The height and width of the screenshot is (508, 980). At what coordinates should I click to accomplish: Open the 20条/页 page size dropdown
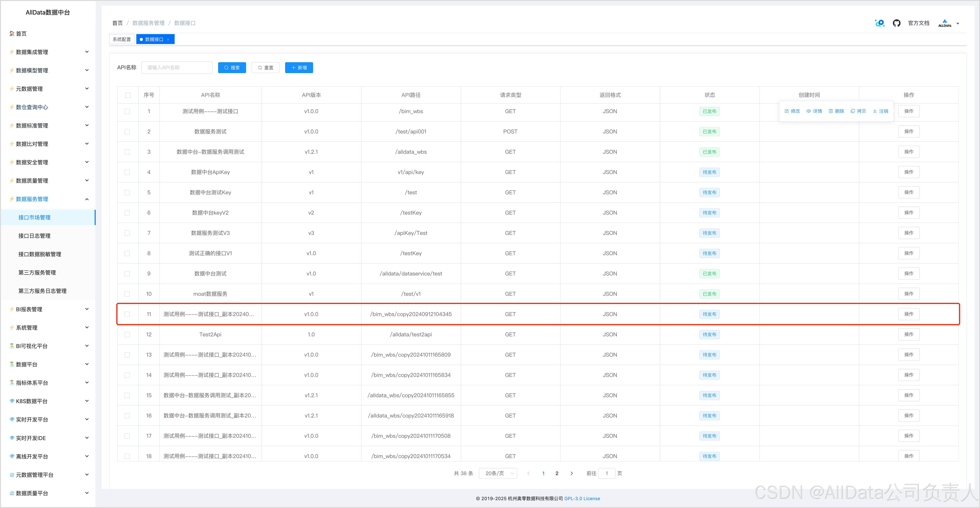[x=498, y=473]
